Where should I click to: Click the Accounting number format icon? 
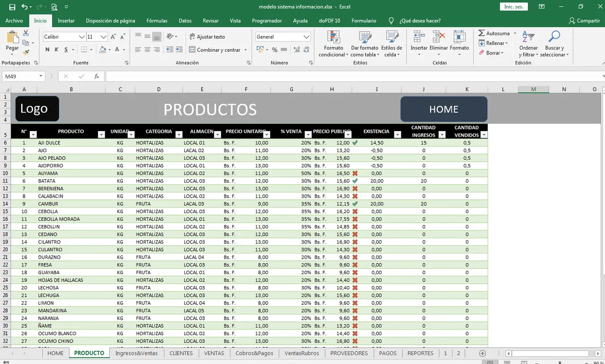click(260, 50)
